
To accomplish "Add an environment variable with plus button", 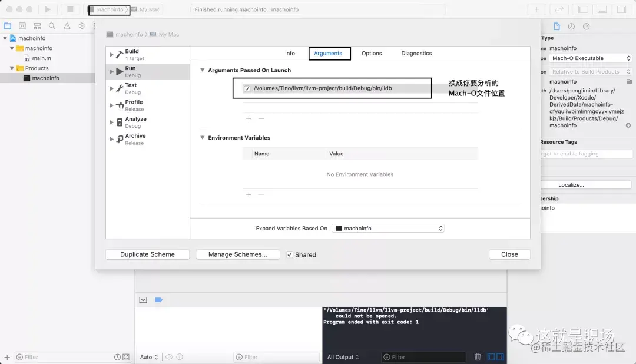I will point(249,194).
